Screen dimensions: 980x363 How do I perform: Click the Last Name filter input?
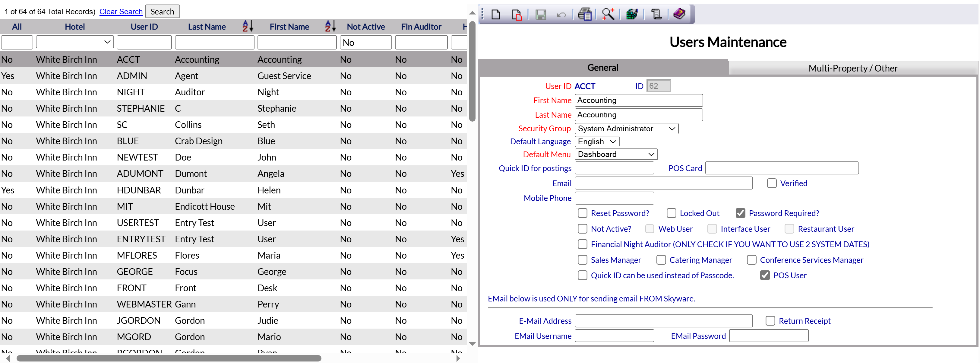tap(215, 42)
